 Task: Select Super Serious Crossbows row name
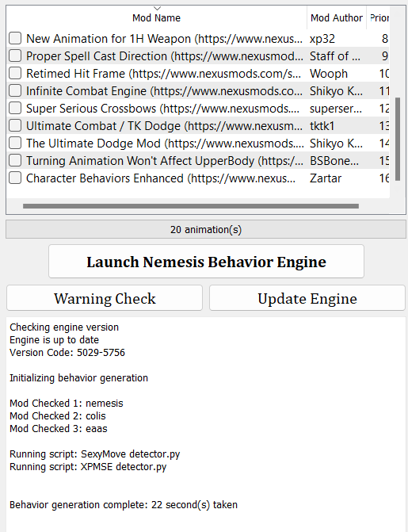[162, 109]
